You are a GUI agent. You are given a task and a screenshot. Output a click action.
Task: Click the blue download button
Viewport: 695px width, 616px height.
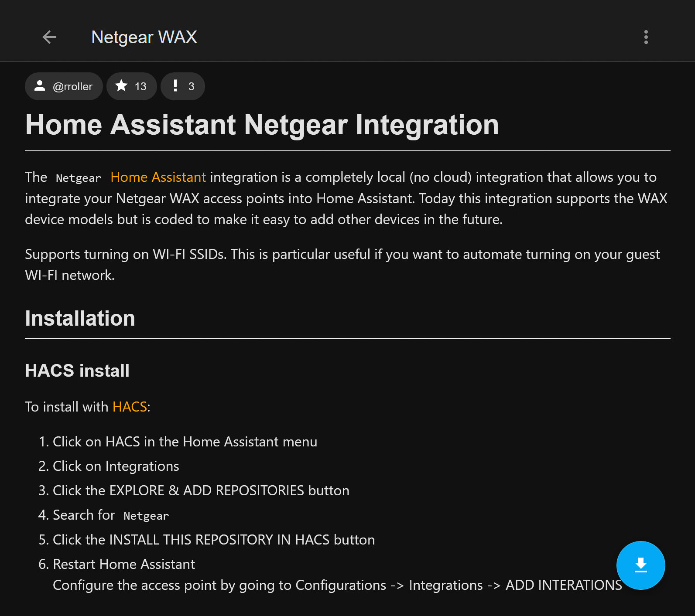coord(640,565)
